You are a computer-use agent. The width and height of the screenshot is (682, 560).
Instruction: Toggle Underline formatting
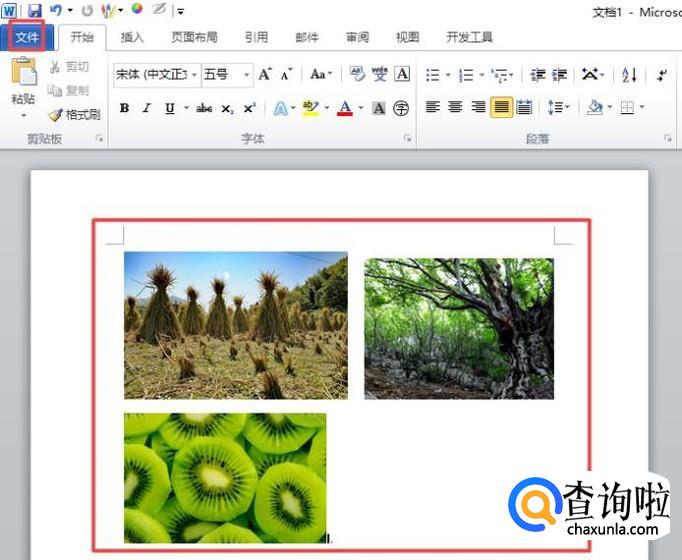click(169, 108)
